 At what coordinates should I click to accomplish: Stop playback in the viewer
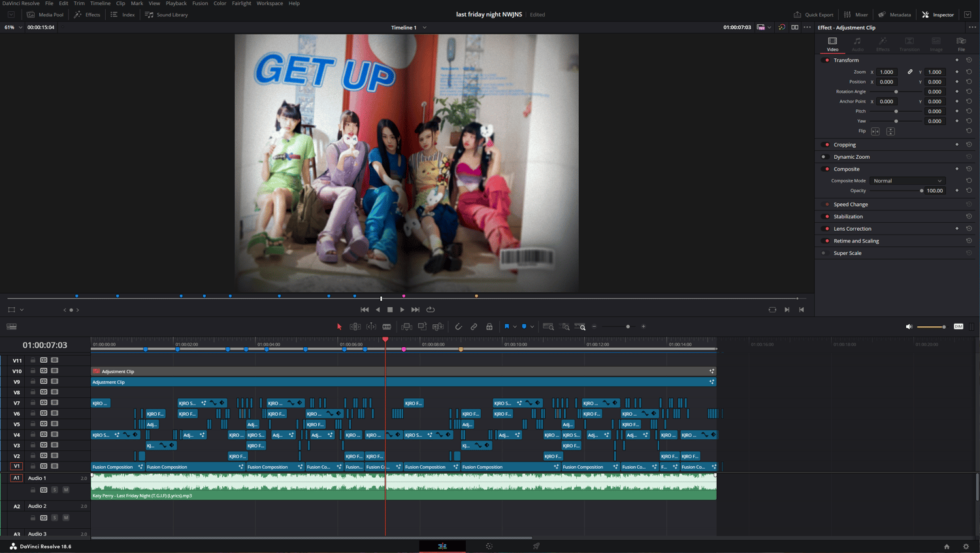(390, 310)
